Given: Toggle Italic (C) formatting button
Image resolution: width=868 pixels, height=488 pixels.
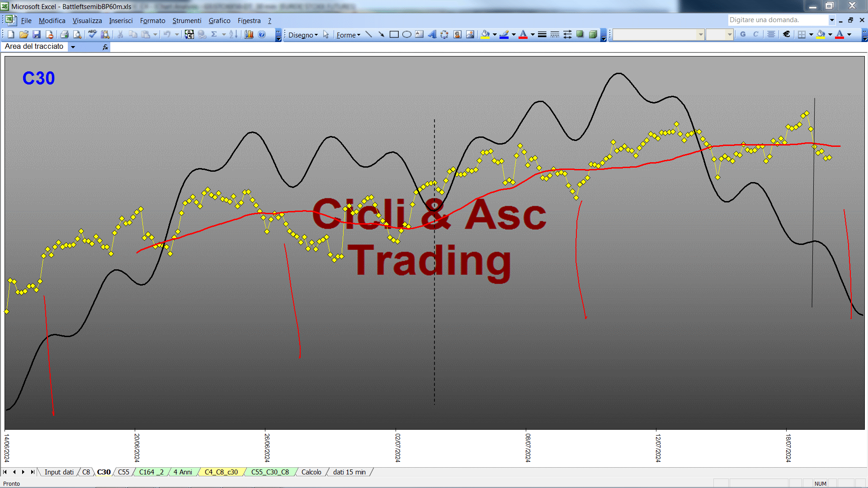Looking at the screenshot, I should (x=755, y=34).
